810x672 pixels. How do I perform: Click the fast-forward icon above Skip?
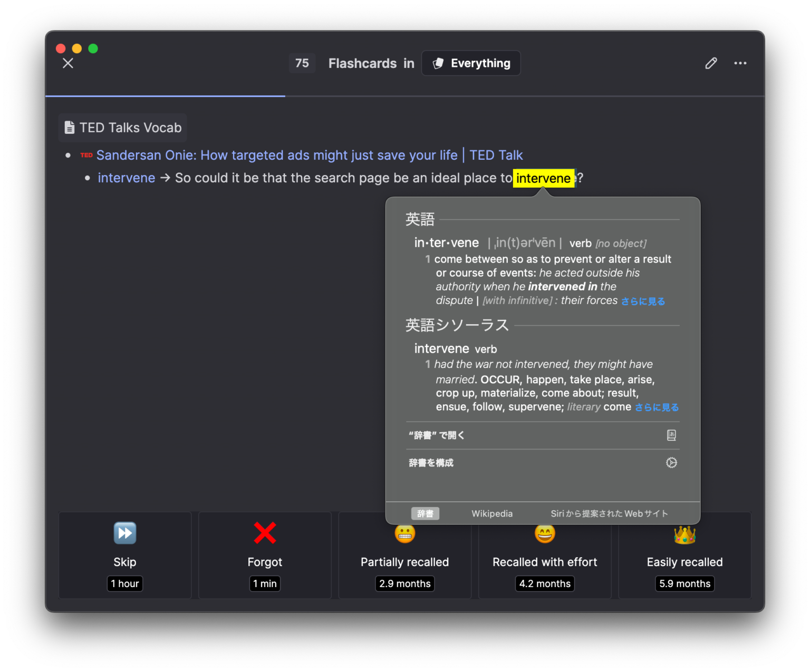pyautogui.click(x=124, y=533)
